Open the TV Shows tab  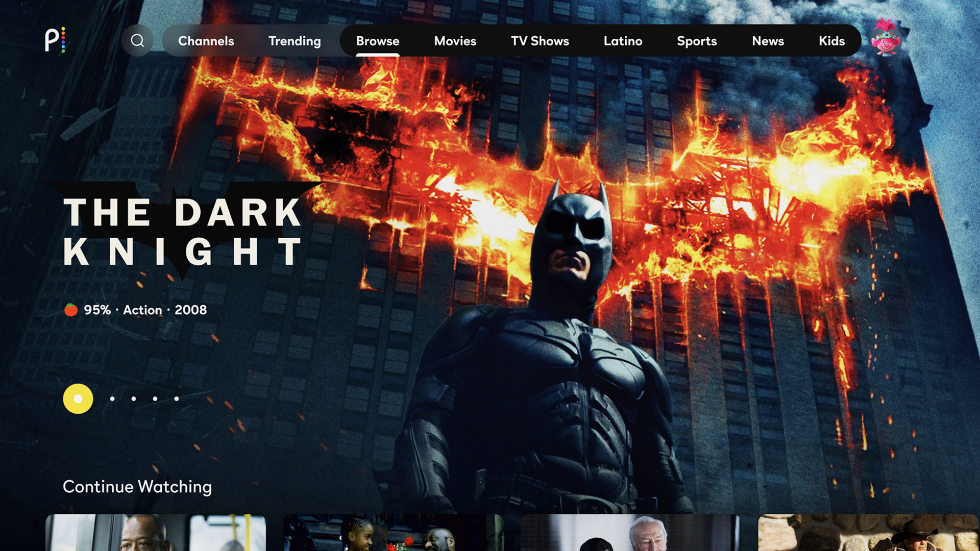click(540, 41)
